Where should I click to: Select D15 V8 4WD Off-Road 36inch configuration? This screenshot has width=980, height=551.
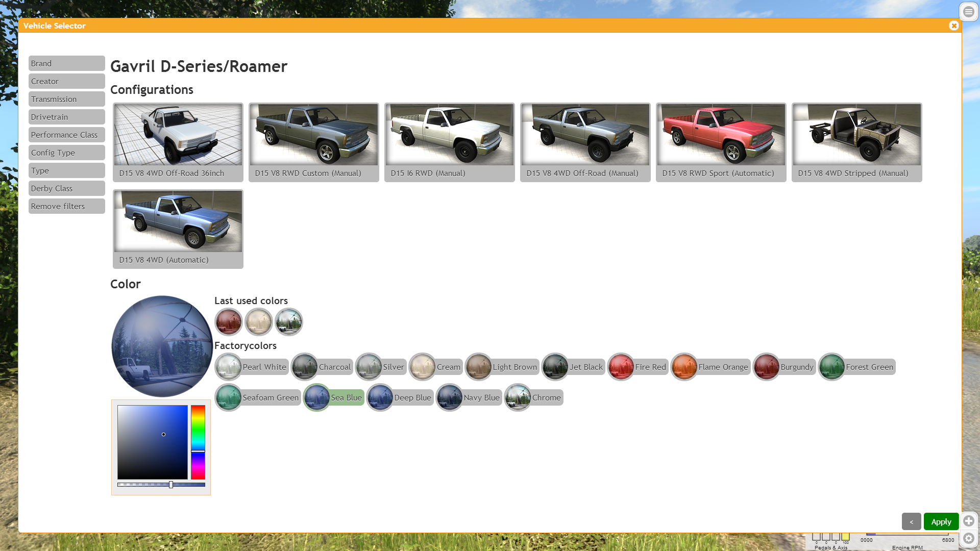(178, 142)
